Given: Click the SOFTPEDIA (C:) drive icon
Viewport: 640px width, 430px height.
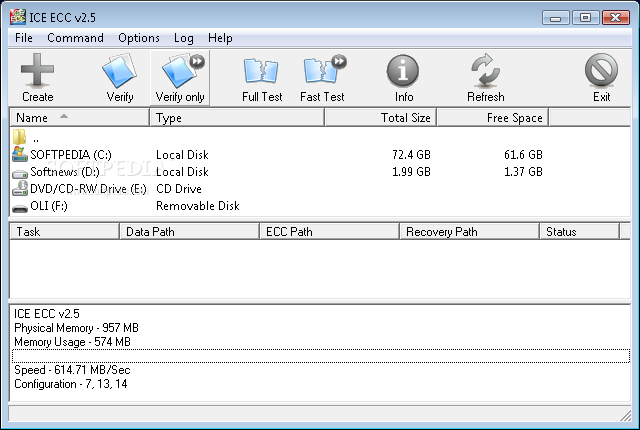Looking at the screenshot, I should [x=20, y=154].
